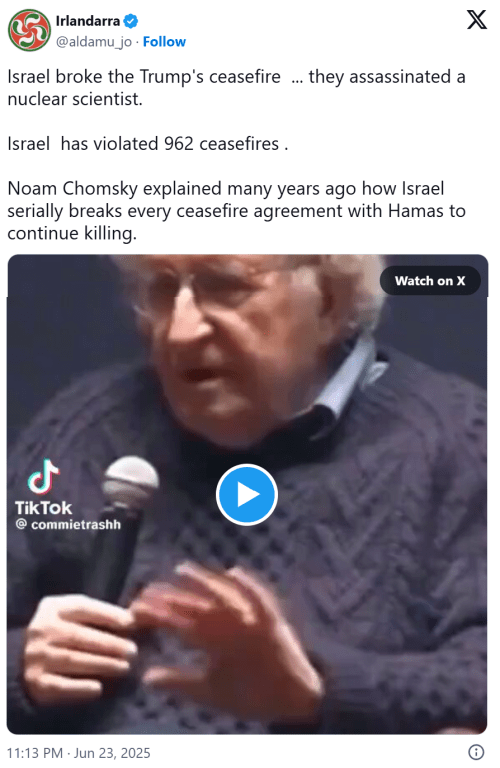The image size is (500, 768).
Task: Click the Irlandarra display name
Action: tap(88, 21)
